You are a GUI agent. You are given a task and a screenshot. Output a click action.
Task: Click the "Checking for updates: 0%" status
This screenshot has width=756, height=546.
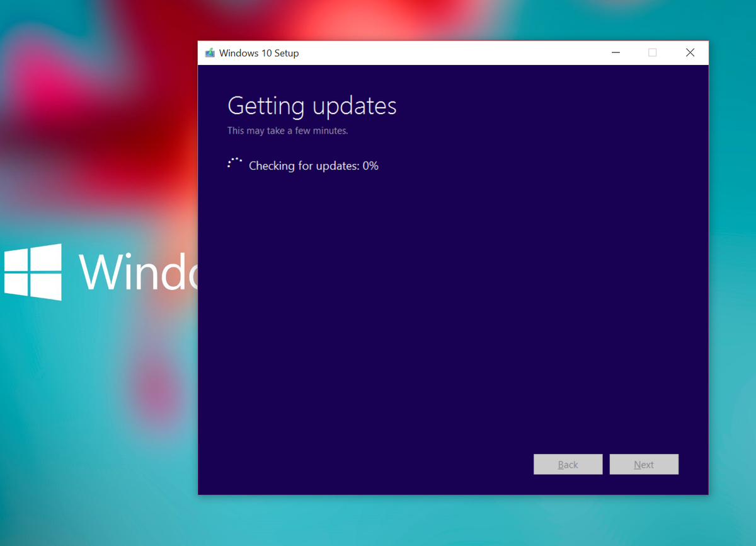pos(314,166)
